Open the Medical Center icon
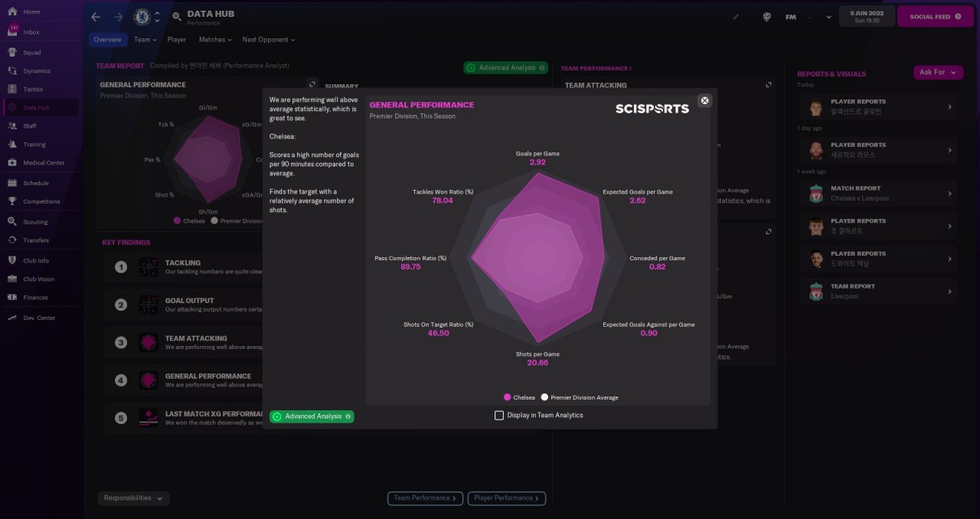Image resolution: width=980 pixels, height=519 pixels. tap(12, 162)
